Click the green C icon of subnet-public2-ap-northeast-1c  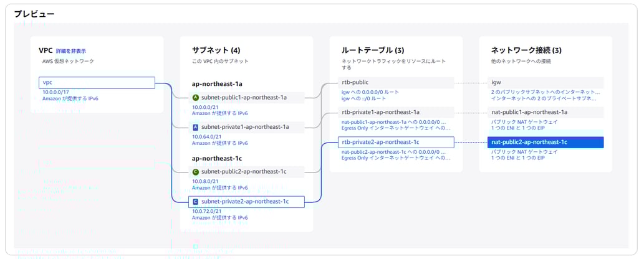(x=196, y=172)
